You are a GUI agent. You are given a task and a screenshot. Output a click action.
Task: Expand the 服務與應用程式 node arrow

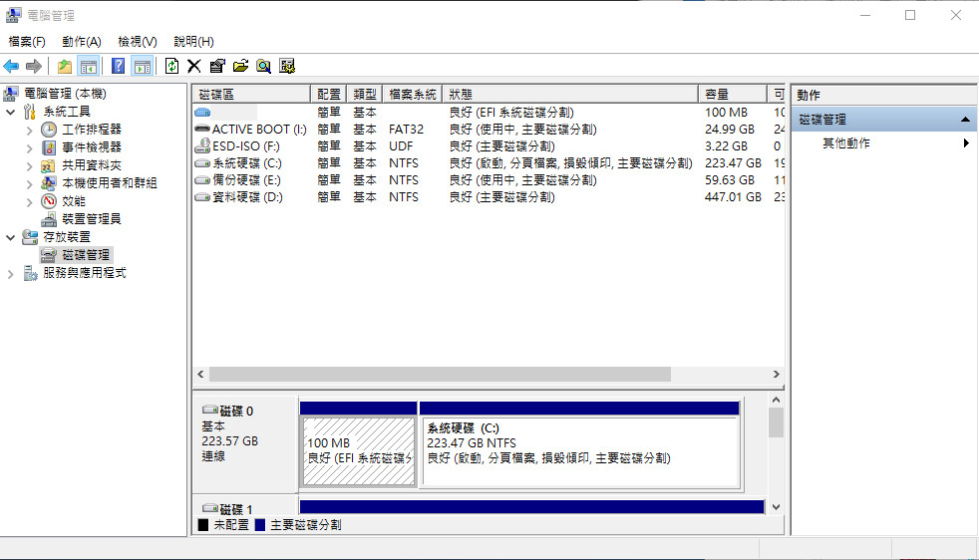(11, 273)
